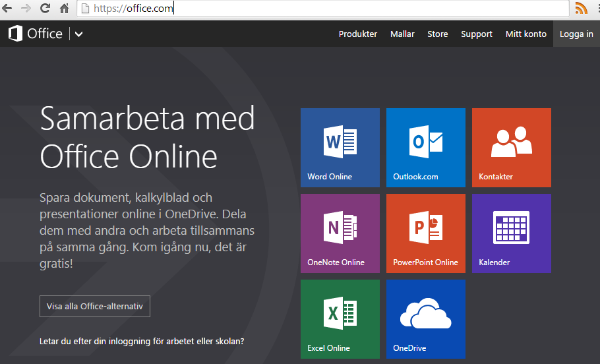600x364 pixels.
Task: Click the Logga in button
Action: tap(576, 34)
